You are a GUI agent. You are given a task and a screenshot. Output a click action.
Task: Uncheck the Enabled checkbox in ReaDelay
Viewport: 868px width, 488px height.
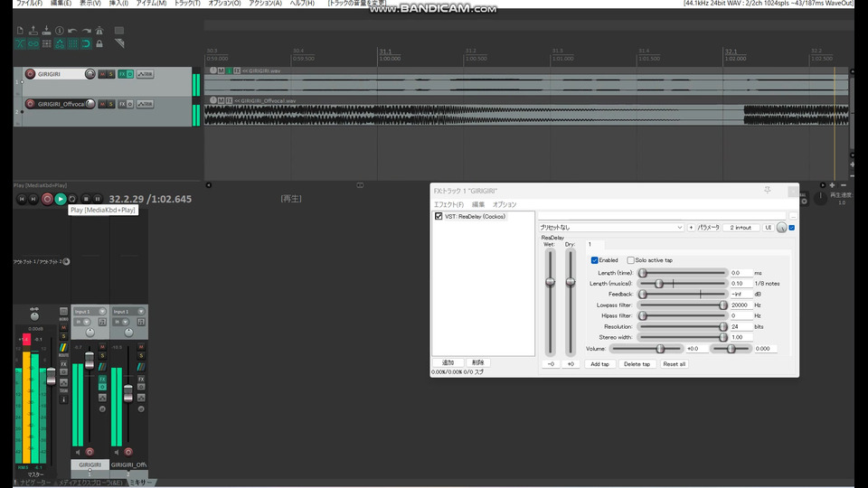point(595,260)
